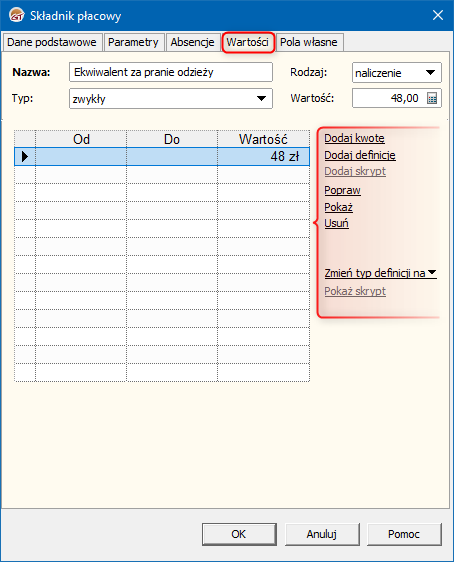
Task: Open the Parametry tab
Action: (x=133, y=42)
